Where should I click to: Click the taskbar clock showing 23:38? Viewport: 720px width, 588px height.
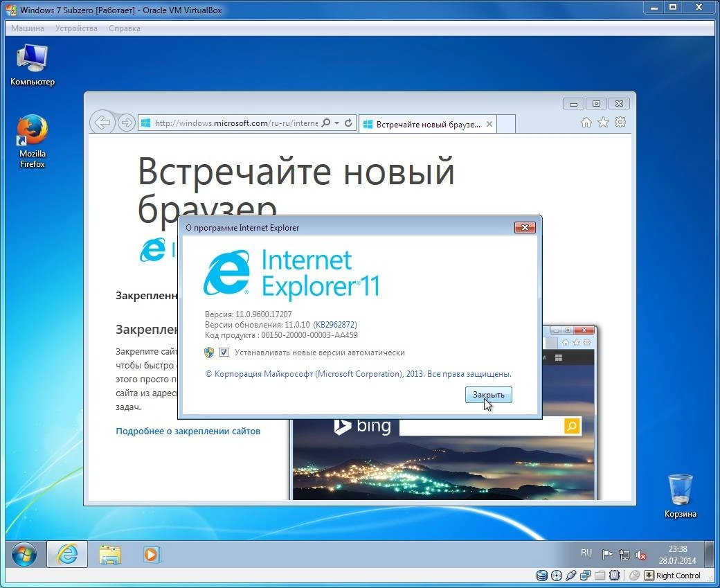(678, 555)
